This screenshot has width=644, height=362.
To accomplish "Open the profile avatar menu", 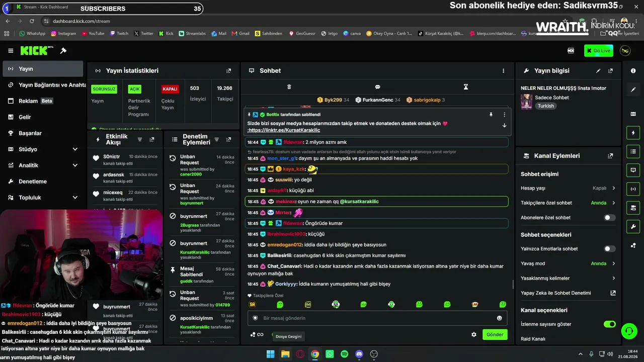I will click(x=625, y=50).
